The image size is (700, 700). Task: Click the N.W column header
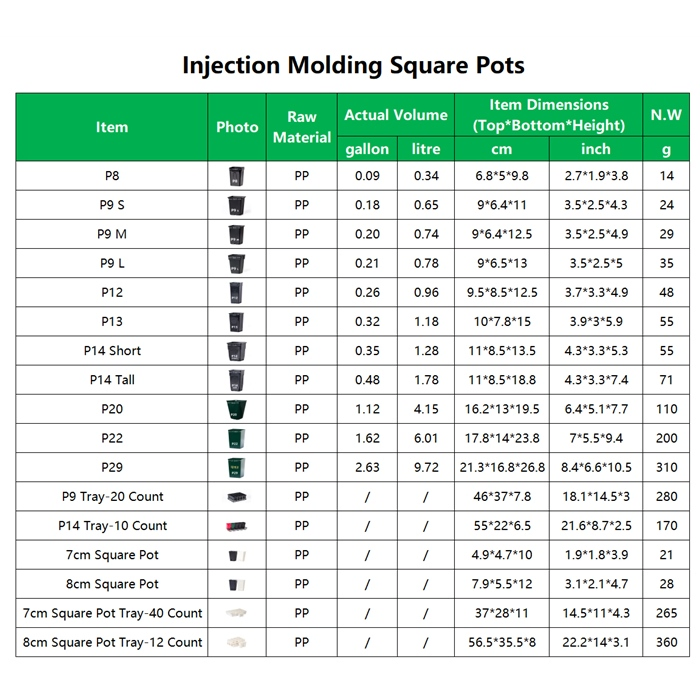point(666,115)
